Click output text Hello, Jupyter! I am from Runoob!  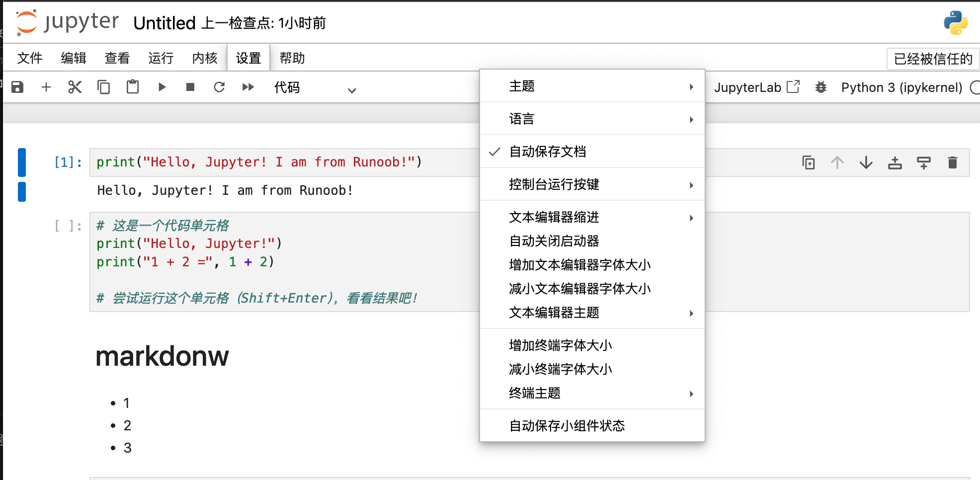click(x=225, y=191)
